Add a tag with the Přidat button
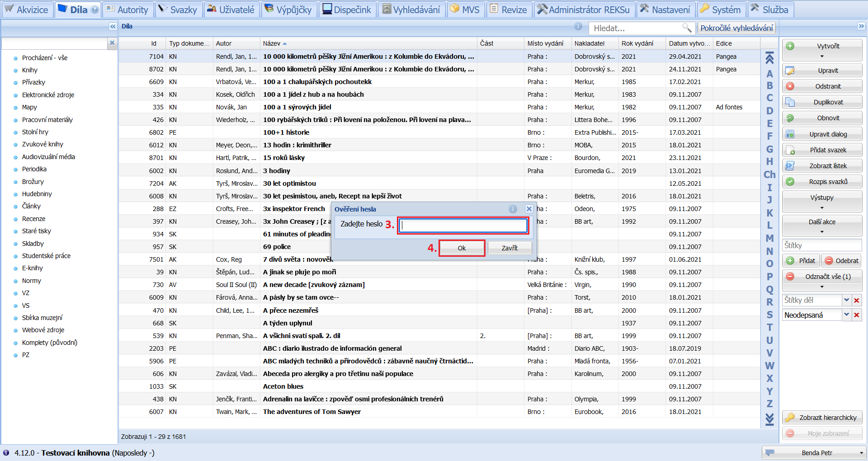 [x=801, y=261]
